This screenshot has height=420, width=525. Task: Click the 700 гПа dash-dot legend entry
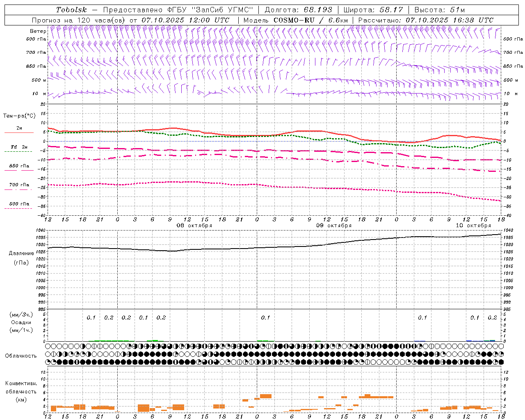click(x=19, y=185)
